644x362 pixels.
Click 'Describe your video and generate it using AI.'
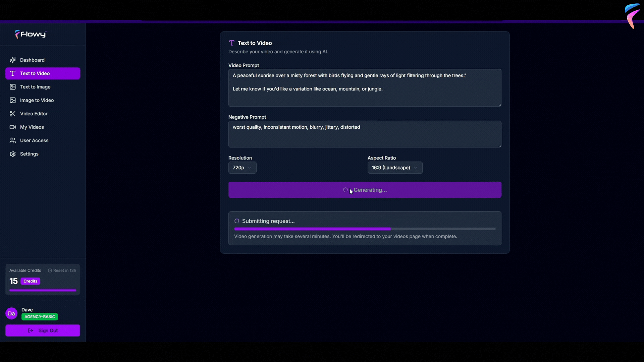278,52
